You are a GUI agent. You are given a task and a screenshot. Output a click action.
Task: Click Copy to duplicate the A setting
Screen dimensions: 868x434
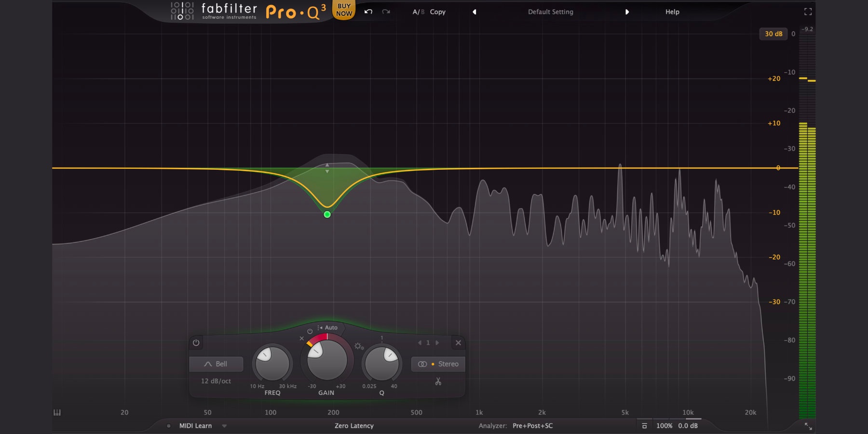[437, 12]
